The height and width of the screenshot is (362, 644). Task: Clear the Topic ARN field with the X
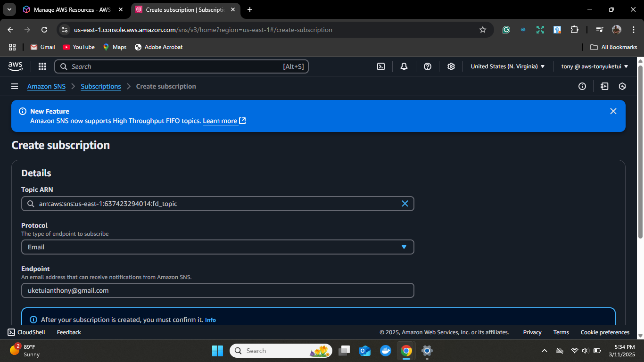[x=405, y=204]
